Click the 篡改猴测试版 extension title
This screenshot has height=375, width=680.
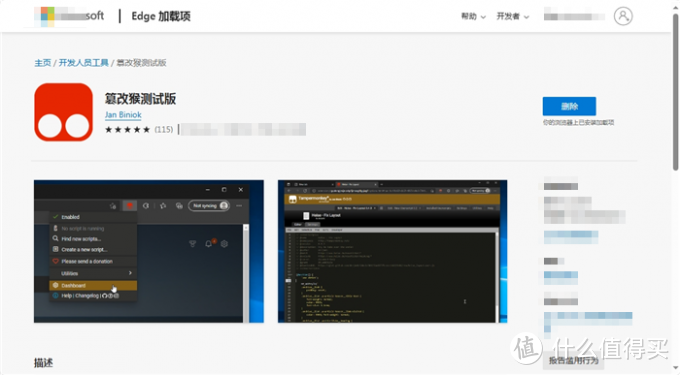click(141, 99)
